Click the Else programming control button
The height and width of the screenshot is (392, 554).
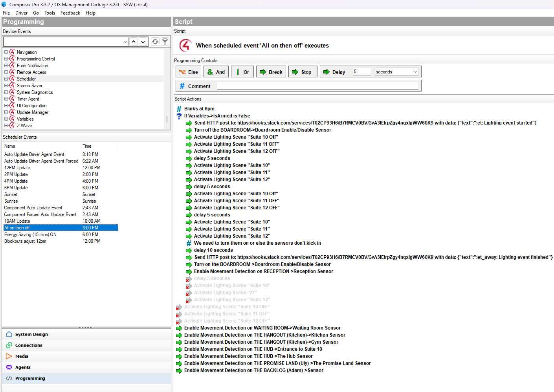pos(189,72)
